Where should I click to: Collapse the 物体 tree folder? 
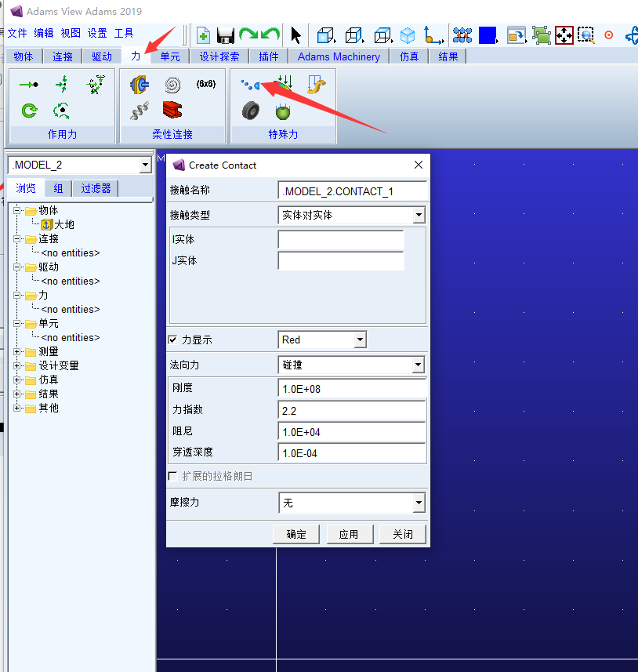[17, 210]
